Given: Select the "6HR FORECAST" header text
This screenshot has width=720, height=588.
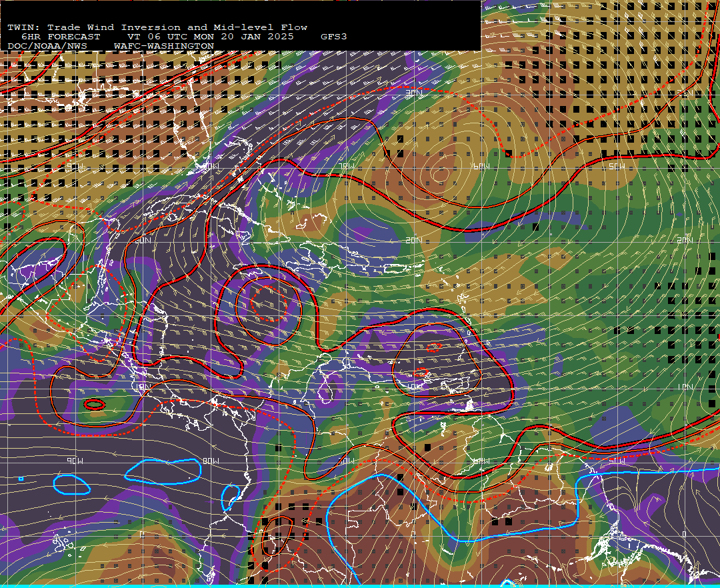Looking at the screenshot, I should click(x=61, y=37).
